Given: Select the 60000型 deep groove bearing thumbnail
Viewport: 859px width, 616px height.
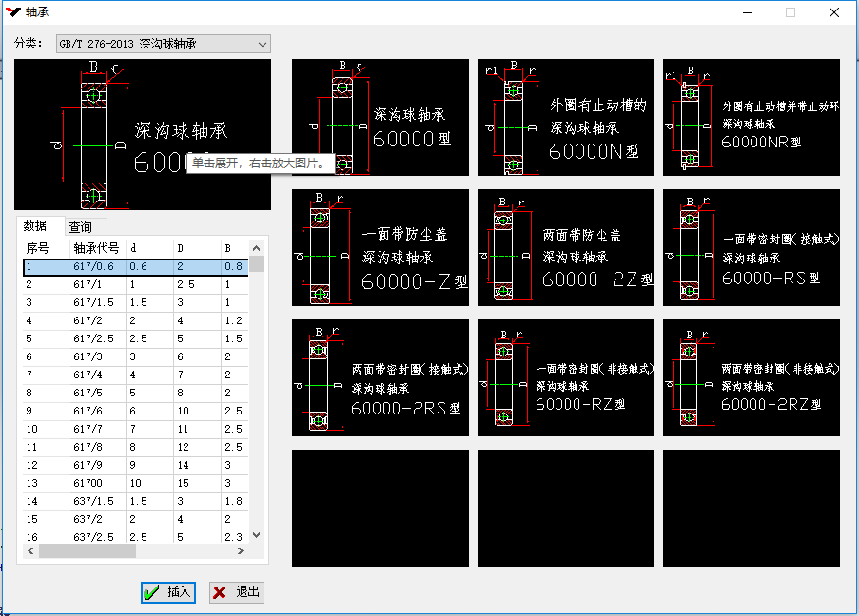Looking at the screenshot, I should click(380, 118).
